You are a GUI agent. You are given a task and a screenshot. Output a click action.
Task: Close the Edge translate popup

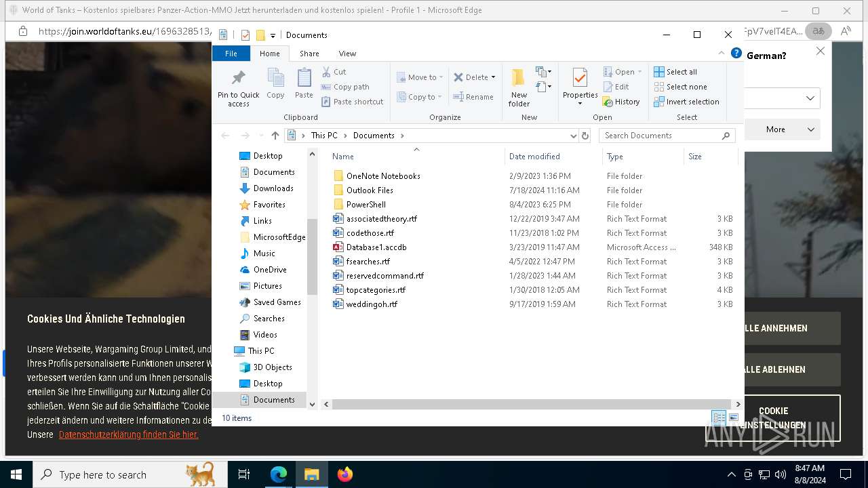(821, 52)
